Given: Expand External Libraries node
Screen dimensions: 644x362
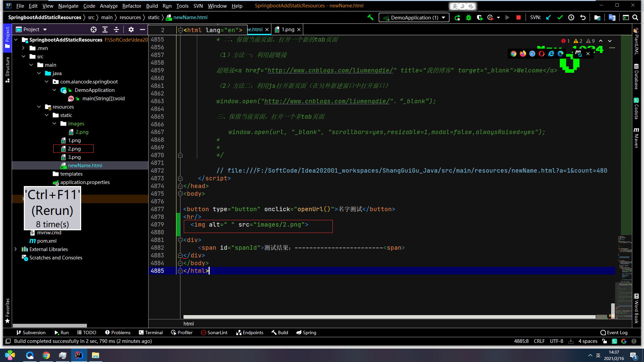Looking at the screenshot, I should [16, 249].
